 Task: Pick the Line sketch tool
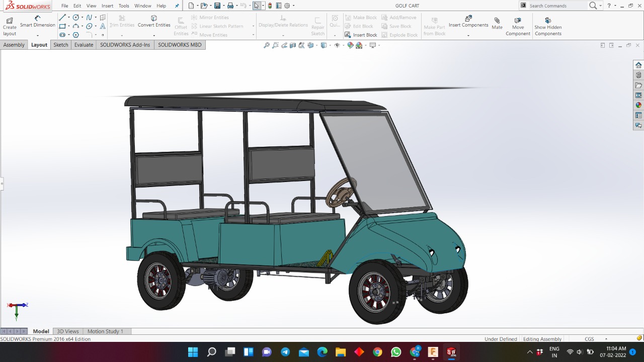pyautogui.click(x=62, y=18)
